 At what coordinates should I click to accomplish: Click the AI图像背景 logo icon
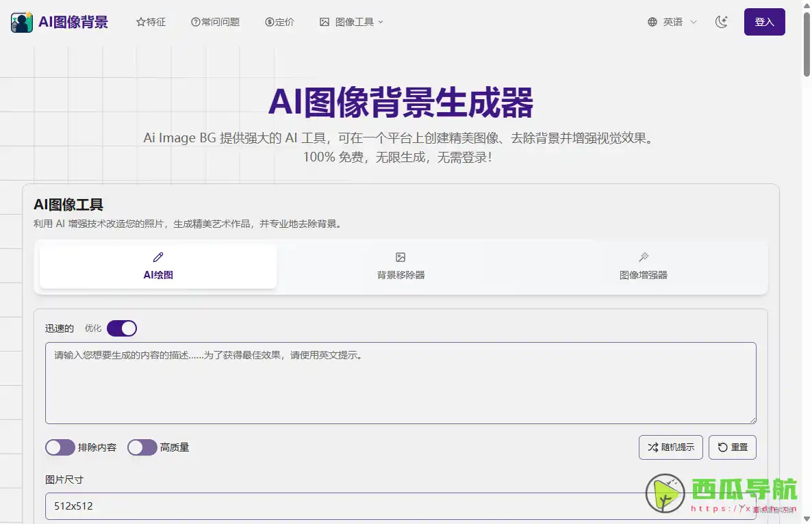[x=22, y=22]
